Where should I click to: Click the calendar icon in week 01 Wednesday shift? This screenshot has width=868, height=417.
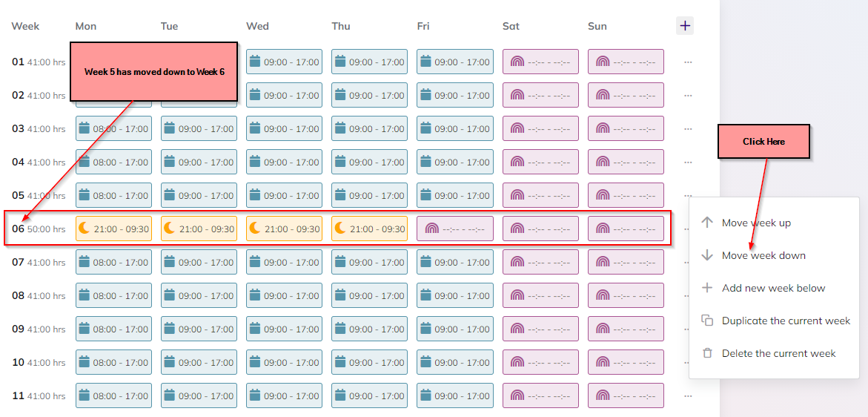(255, 62)
